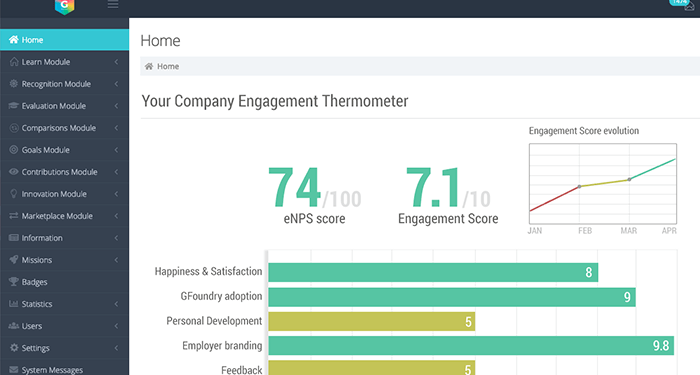
Task: Open Contributions Module label
Action: 59,171
